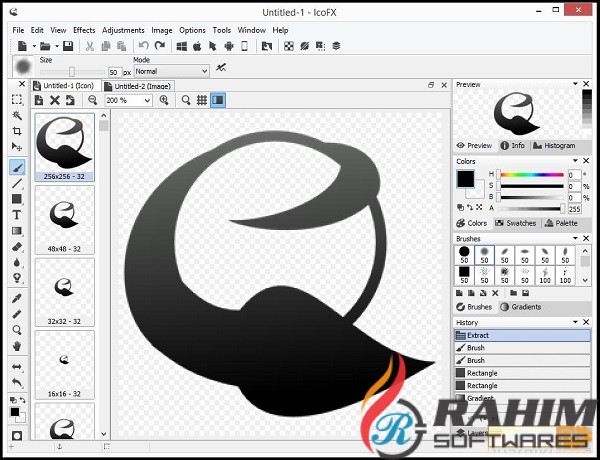Toggle the image list side panel button

pyautogui.click(x=217, y=100)
